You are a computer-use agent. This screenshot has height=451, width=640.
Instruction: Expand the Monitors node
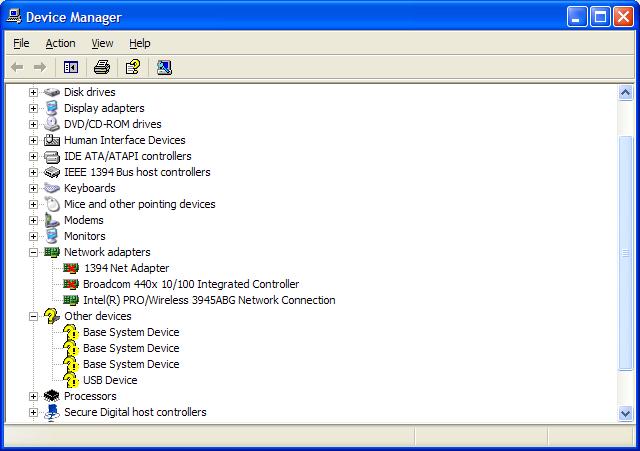click(33, 236)
